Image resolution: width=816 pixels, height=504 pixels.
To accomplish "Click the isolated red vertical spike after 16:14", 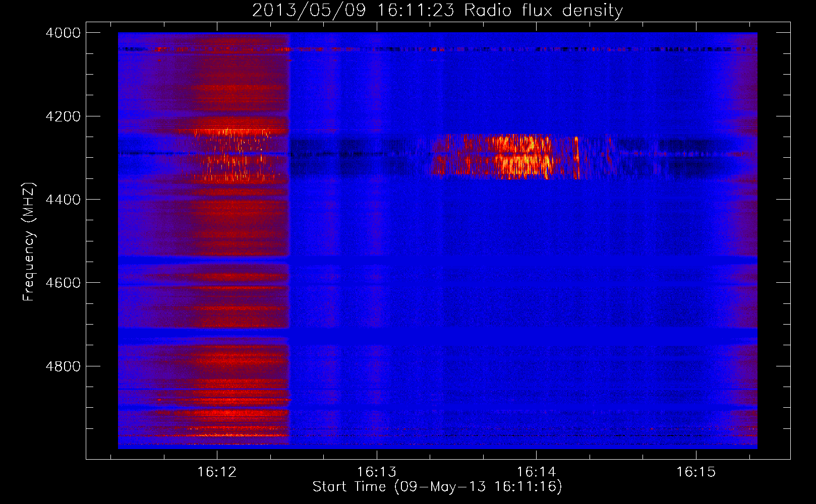I will point(577,158).
